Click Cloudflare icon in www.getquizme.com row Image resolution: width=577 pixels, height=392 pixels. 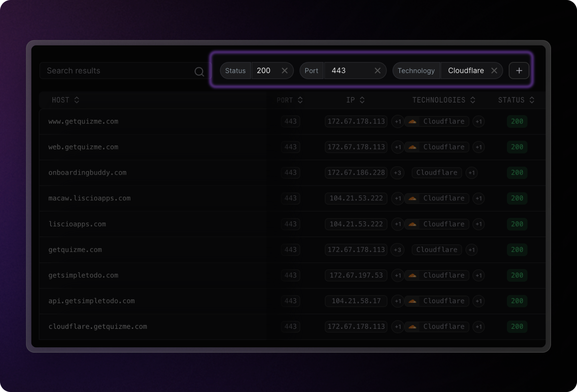pos(412,122)
